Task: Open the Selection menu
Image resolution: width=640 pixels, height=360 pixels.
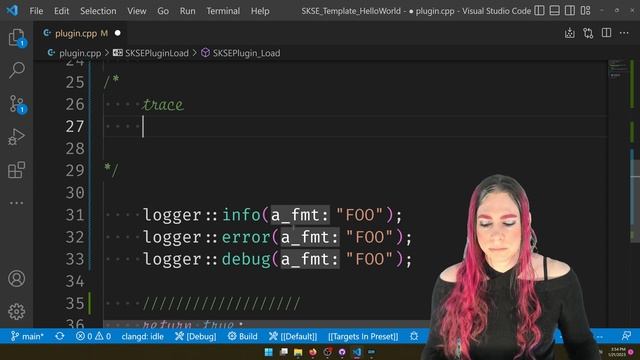Action: click(x=98, y=11)
